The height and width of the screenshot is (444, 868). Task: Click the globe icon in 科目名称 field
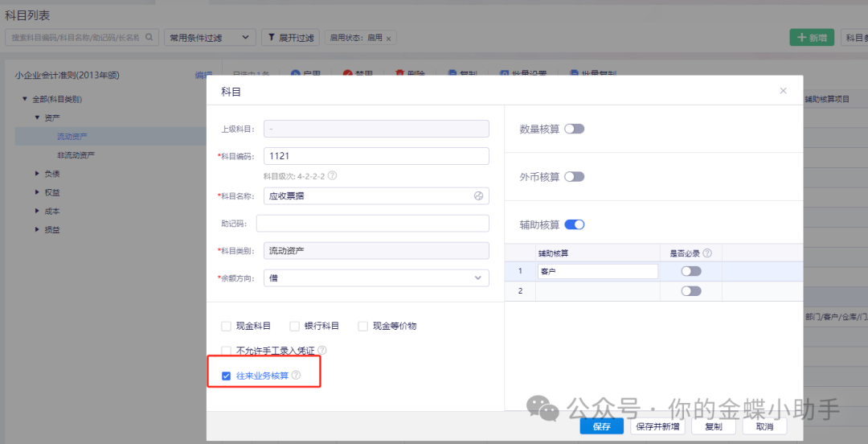478,195
